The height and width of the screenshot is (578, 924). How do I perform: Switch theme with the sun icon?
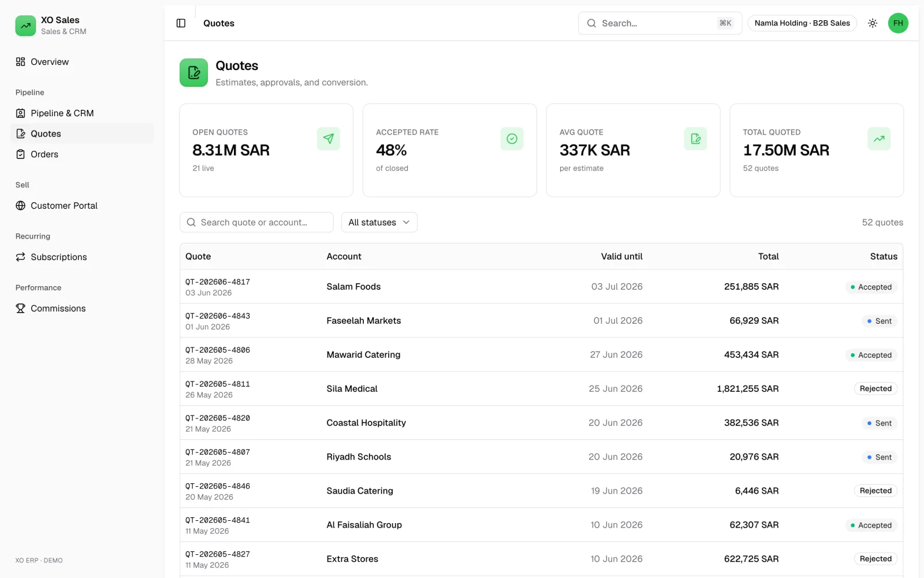[873, 23]
